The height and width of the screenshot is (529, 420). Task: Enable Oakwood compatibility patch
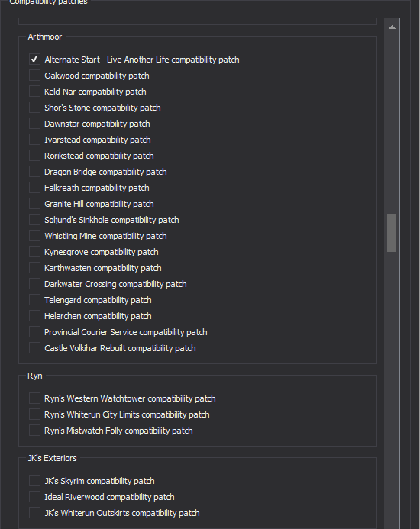click(34, 76)
